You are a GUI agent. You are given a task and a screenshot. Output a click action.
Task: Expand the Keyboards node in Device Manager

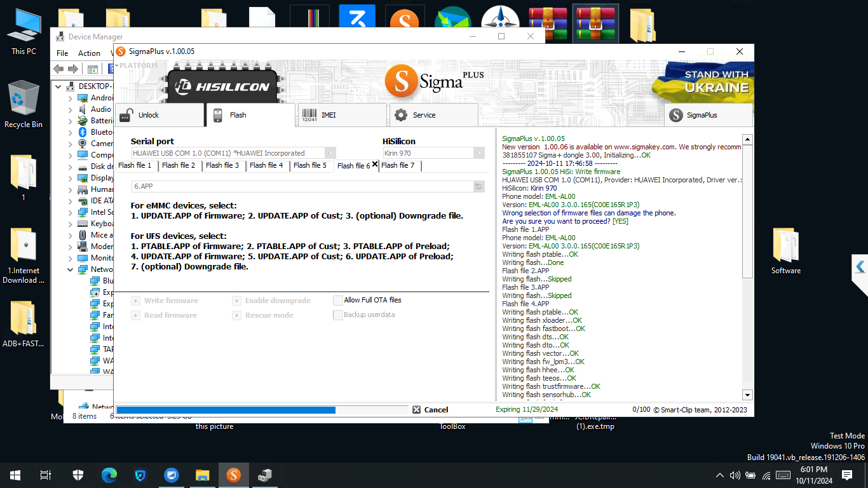click(71, 224)
